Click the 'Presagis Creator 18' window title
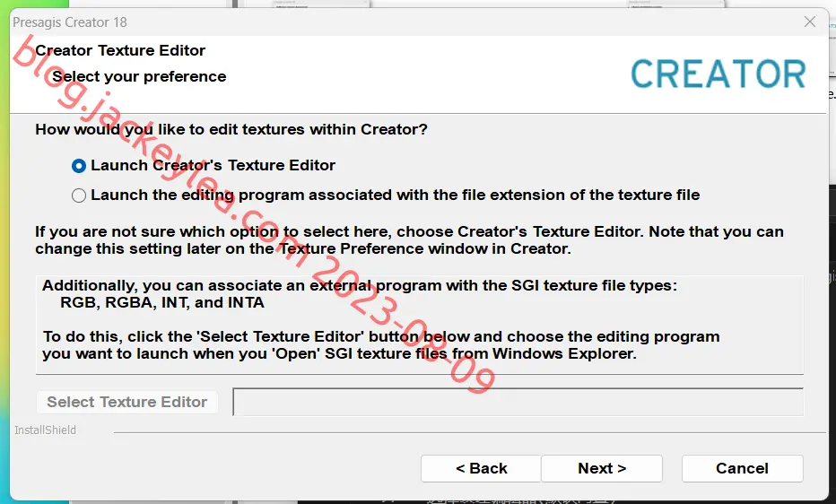 (x=70, y=22)
